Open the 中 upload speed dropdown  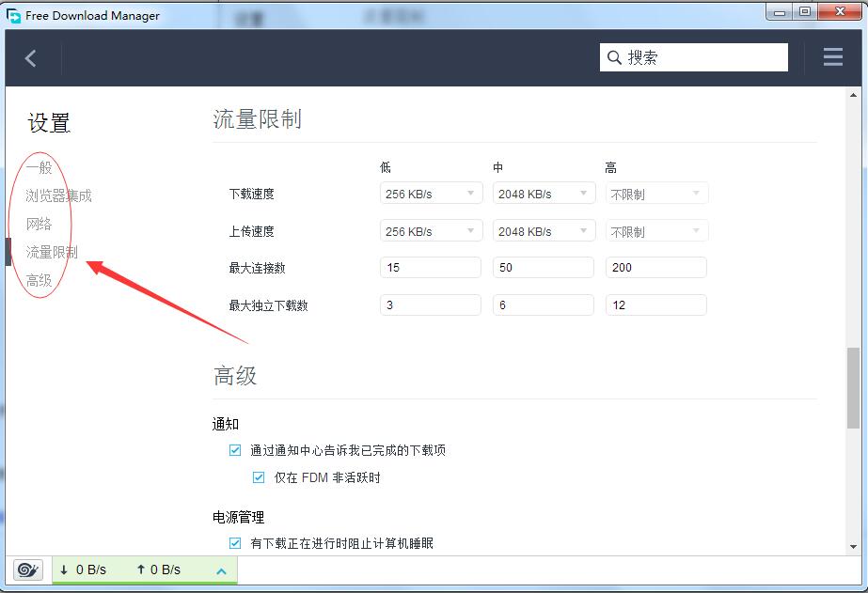tap(543, 230)
